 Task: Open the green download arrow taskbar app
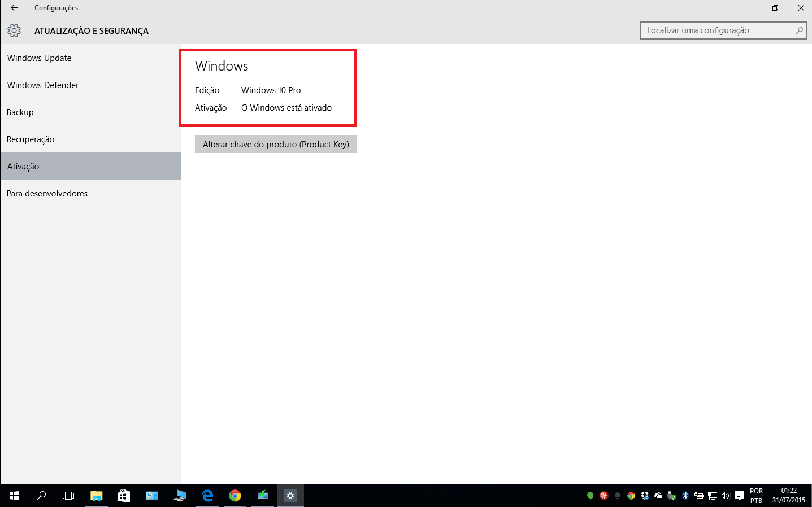[x=263, y=496]
